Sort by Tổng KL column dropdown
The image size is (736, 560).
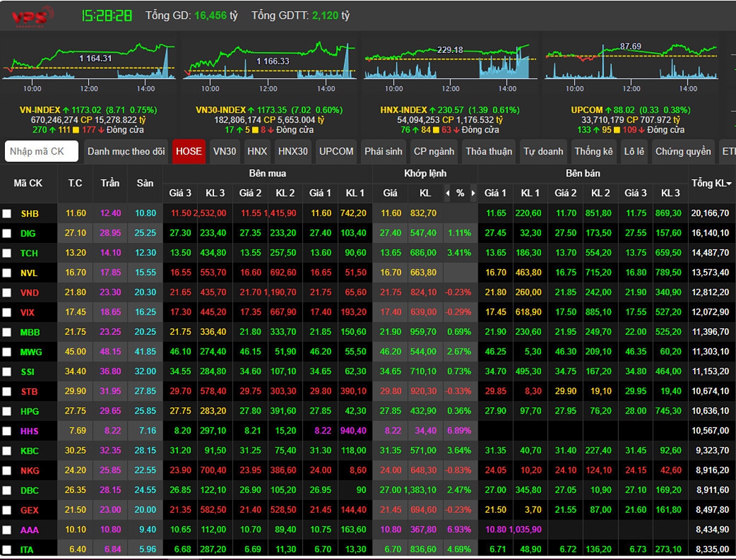pyautogui.click(x=711, y=183)
